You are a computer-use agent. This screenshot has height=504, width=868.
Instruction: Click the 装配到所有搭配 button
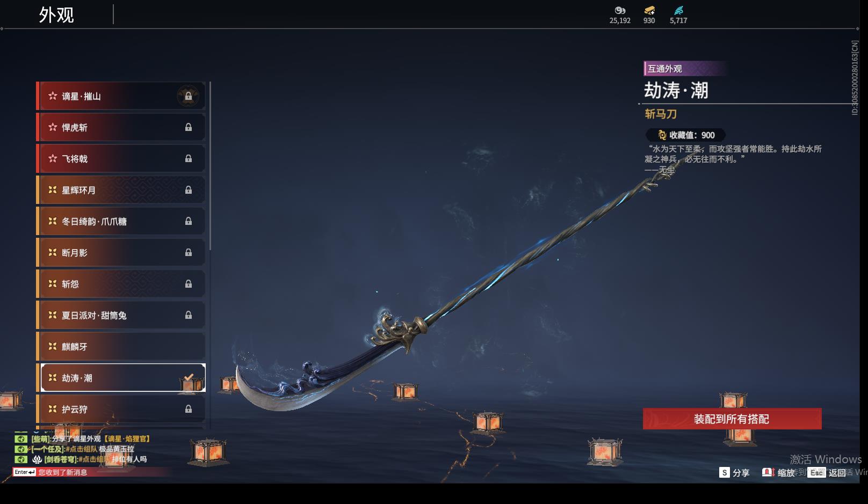[732, 419]
